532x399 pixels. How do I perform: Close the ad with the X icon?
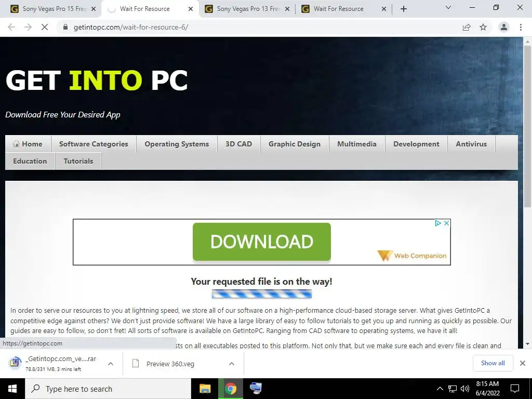446,223
